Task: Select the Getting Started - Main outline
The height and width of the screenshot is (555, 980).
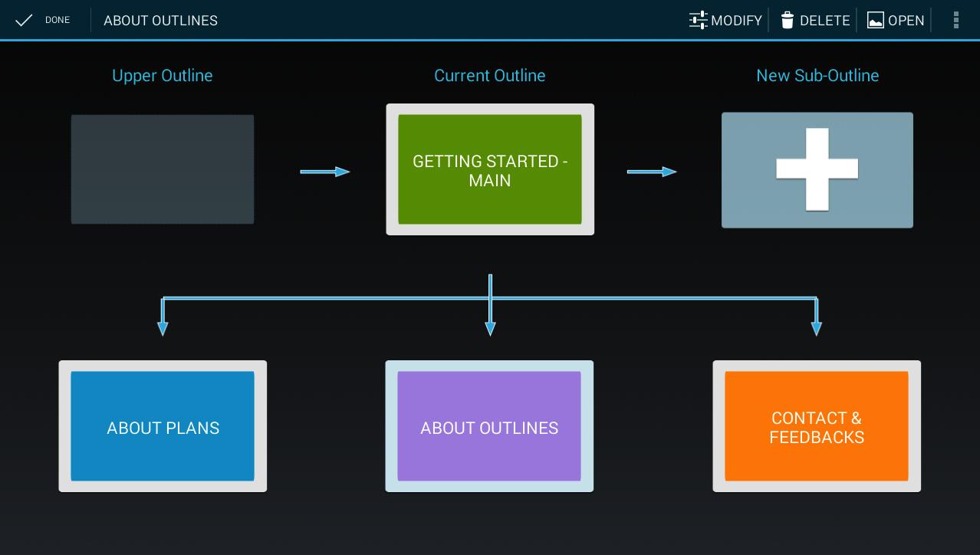Action: click(x=490, y=169)
